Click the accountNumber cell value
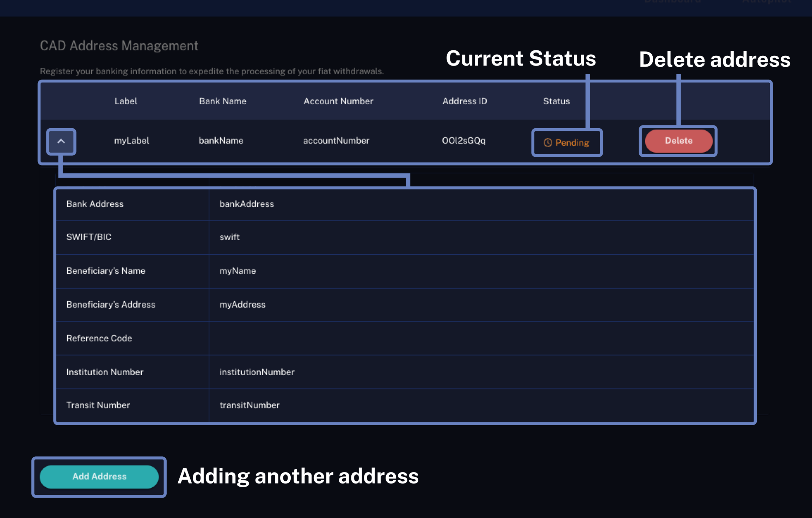This screenshot has width=812, height=518. 336,141
